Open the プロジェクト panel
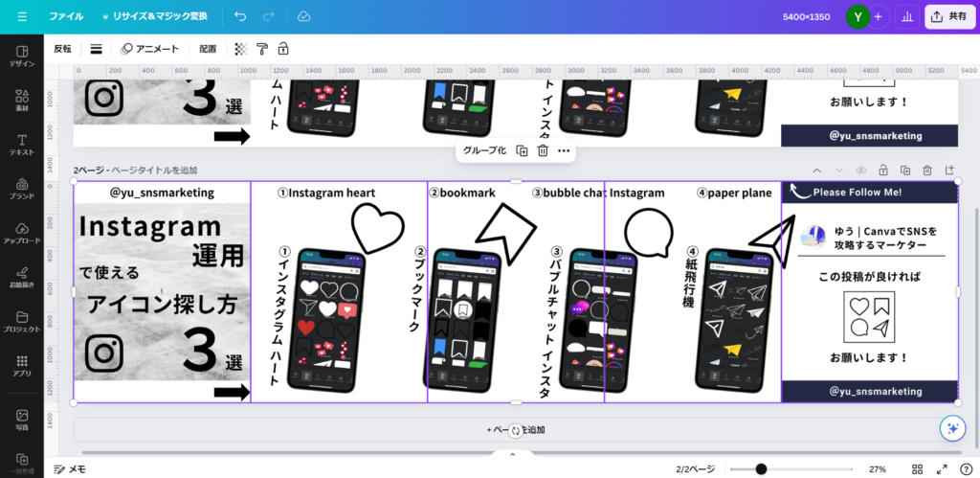 tap(22, 321)
